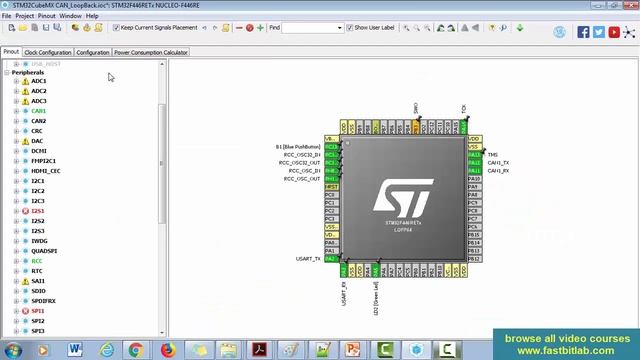
Task: Switch to the Configuration tab
Action: pos(93,52)
